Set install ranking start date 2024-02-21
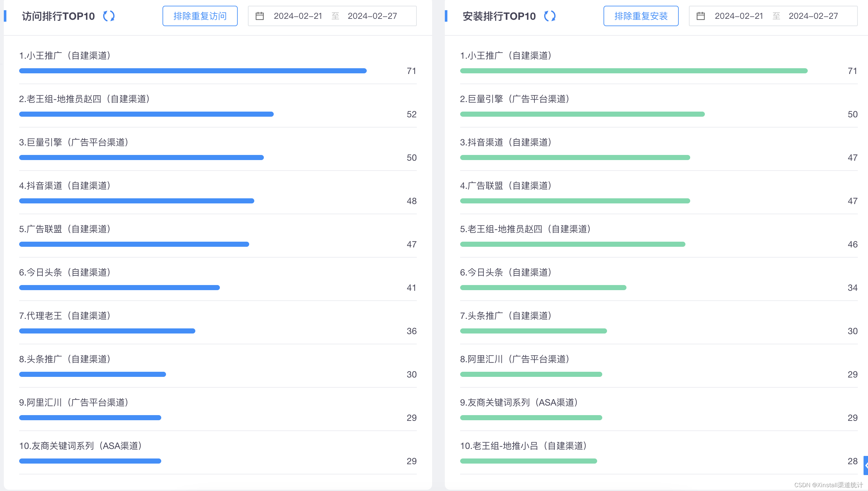This screenshot has height=491, width=868. coord(739,16)
